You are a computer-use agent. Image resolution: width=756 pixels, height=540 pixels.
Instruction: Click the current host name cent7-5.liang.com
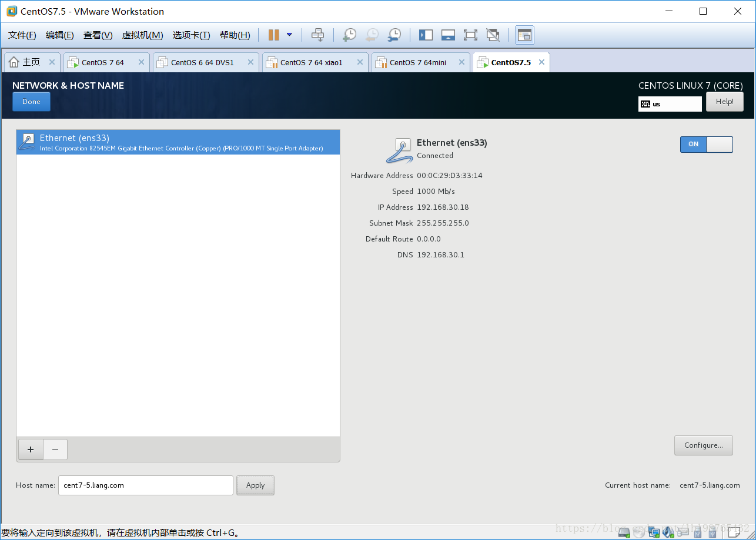(x=710, y=485)
